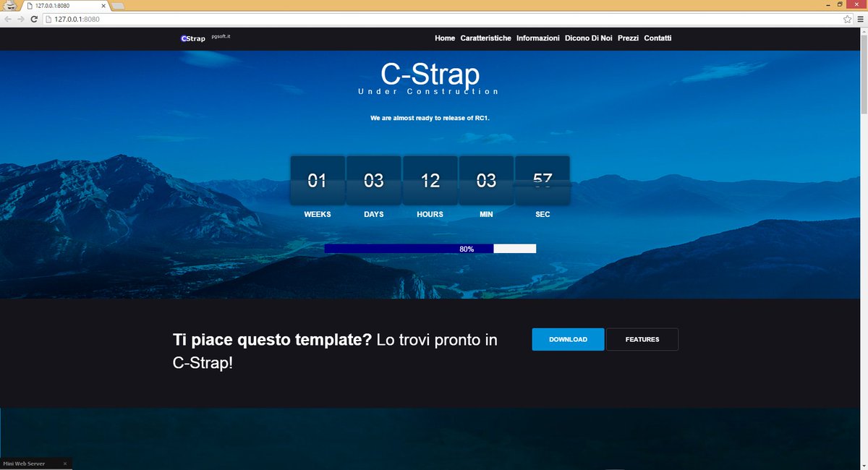
Task: Click the page refresh icon
Action: 33,20
